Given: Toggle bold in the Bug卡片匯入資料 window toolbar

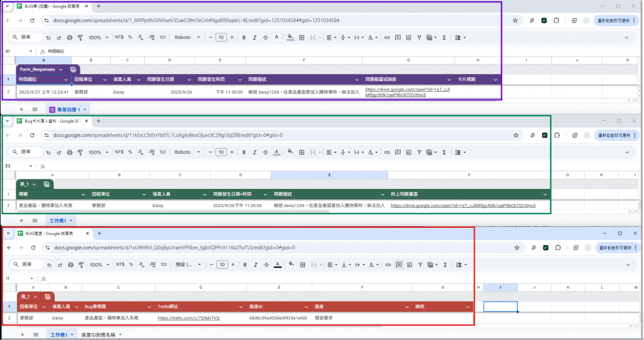Looking at the screenshot, I should (244, 152).
